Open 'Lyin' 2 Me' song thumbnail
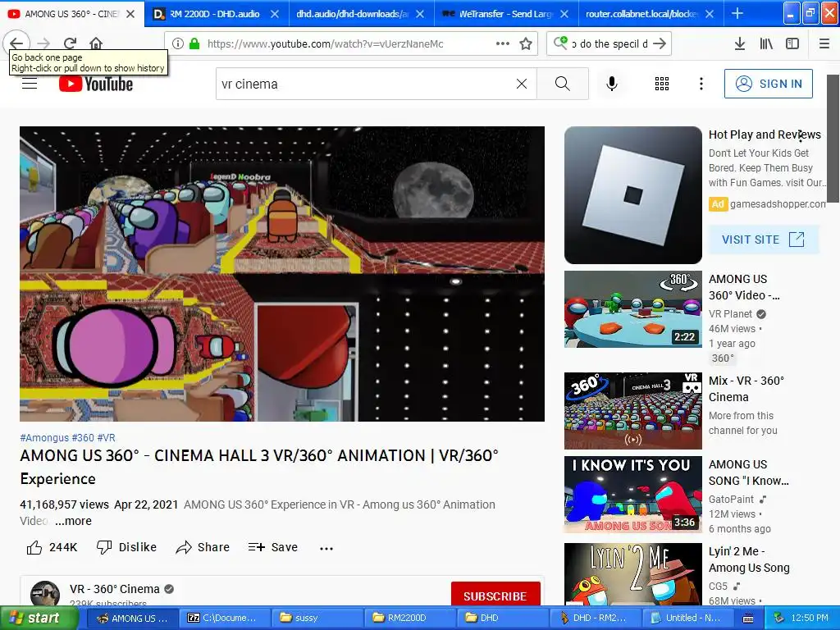 click(x=633, y=574)
